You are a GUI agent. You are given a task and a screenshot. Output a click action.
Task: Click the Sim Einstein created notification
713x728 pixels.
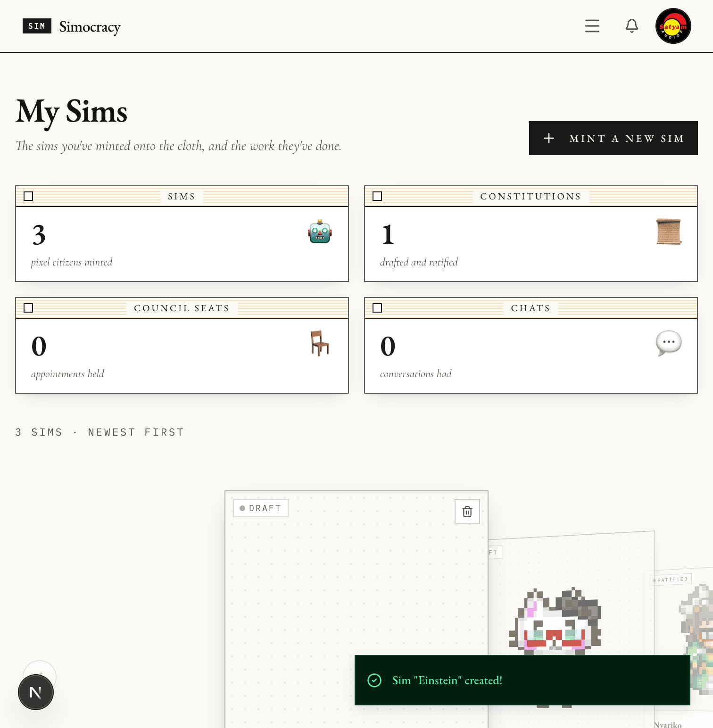(522, 680)
